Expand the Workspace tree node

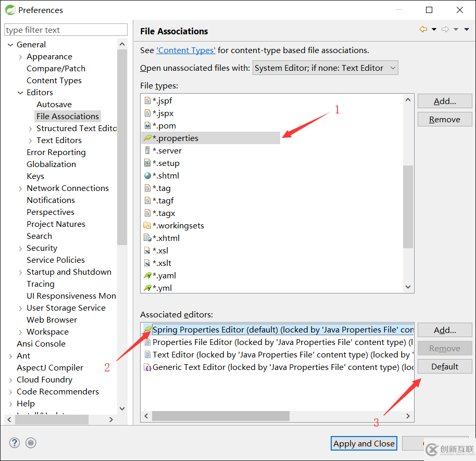click(20, 332)
